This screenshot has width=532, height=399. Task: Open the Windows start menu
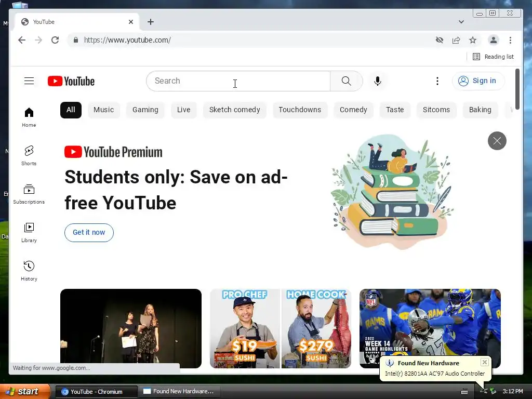click(25, 391)
